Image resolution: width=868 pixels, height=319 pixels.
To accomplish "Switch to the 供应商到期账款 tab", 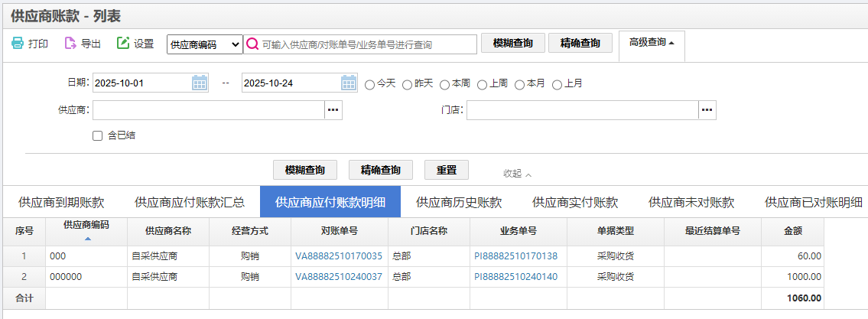I will click(x=61, y=202).
